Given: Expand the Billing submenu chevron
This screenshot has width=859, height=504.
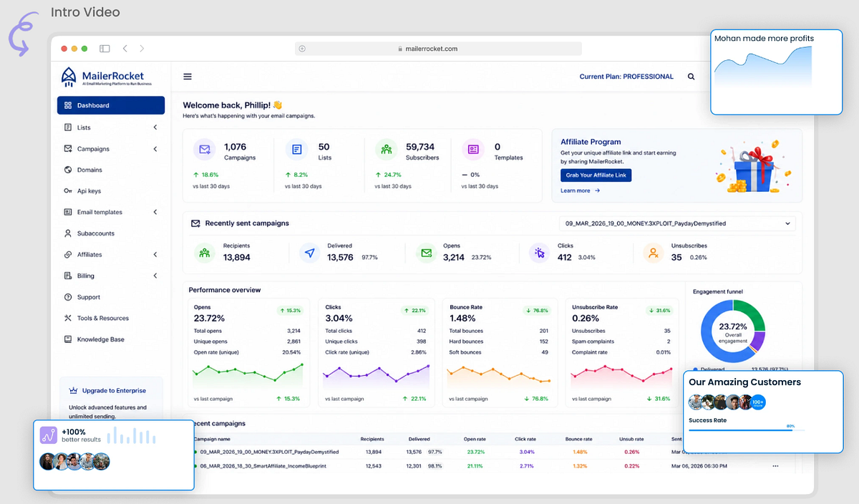Looking at the screenshot, I should click(155, 276).
